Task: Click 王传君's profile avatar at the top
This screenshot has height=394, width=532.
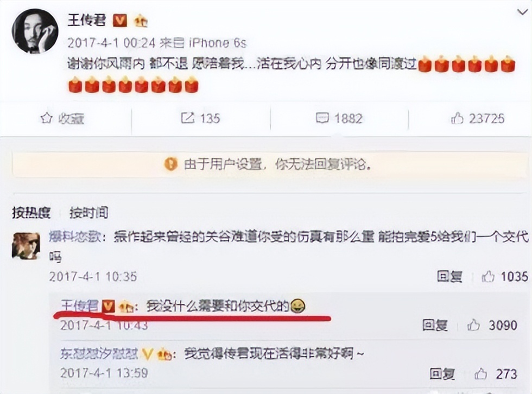Action: (35, 31)
